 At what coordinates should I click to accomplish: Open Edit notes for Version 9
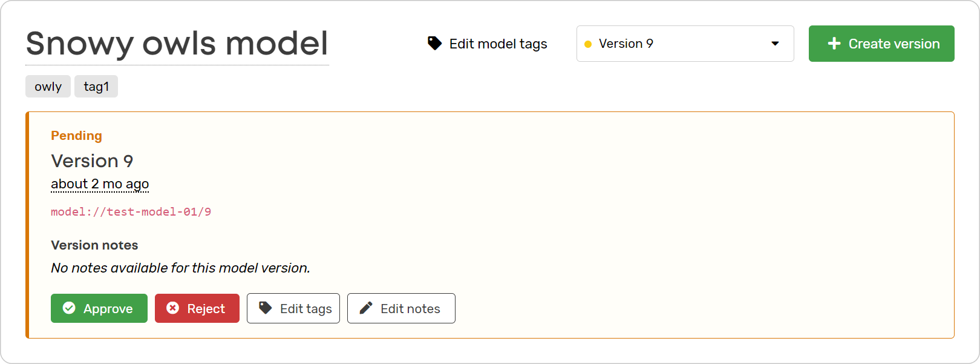tap(401, 308)
